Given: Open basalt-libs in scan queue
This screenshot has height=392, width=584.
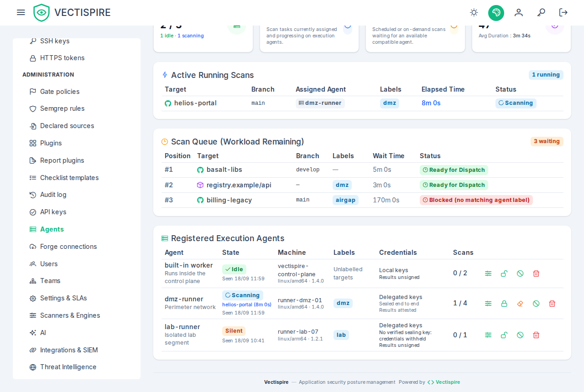Looking at the screenshot, I should pyautogui.click(x=224, y=170).
